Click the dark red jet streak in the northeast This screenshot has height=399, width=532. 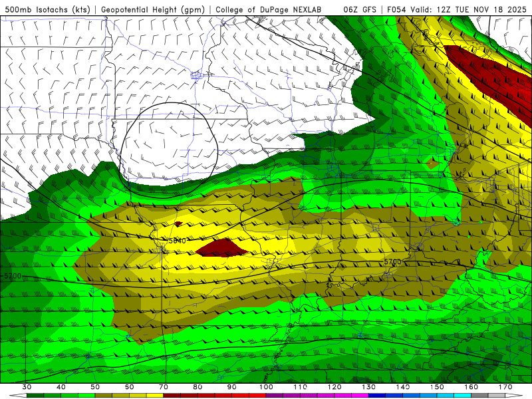[x=492, y=81]
